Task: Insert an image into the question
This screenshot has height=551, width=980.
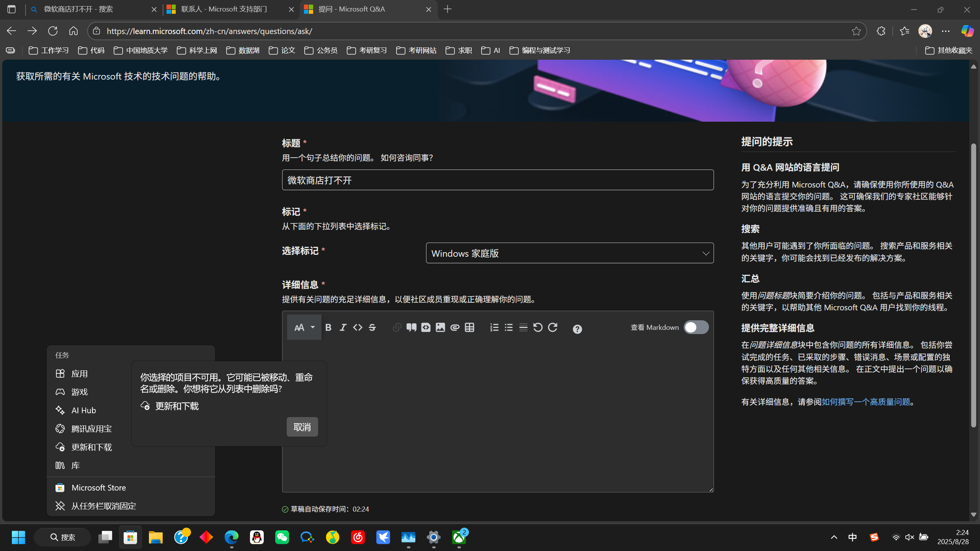Action: coord(440,328)
